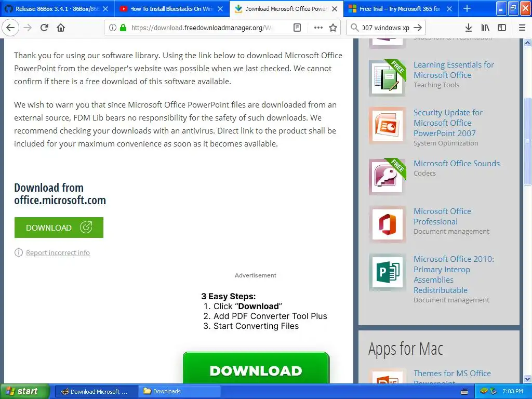Click the large advertisement DOWNLOAD button
Screen dimensions: 532x399
click(256, 368)
